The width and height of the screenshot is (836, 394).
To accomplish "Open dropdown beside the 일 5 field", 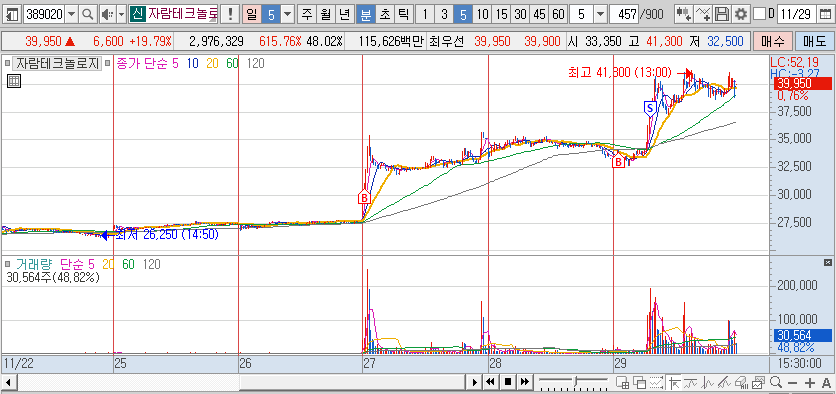I will (288, 14).
